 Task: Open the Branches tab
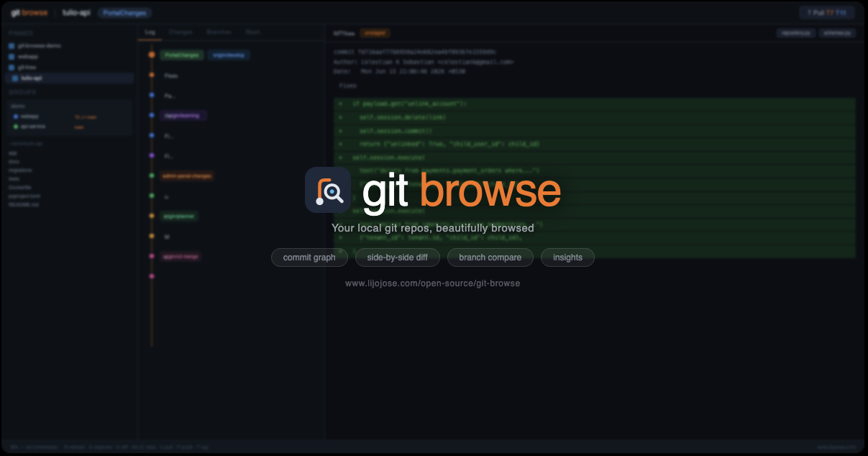[219, 32]
